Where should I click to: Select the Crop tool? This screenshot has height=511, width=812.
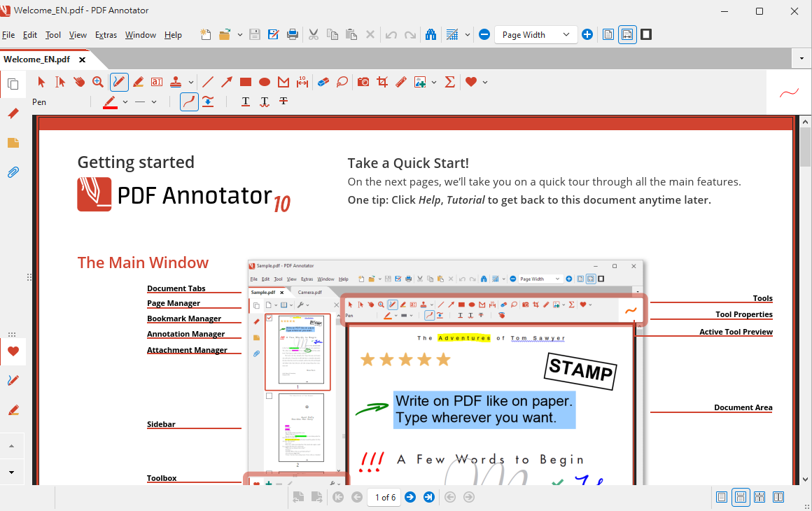[382, 82]
